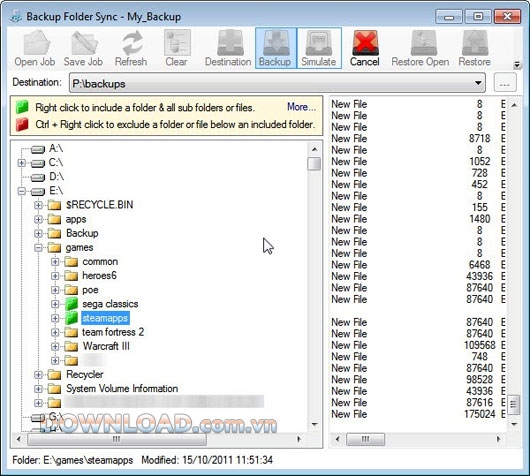Expand the Recycler folder node
This screenshot has width=530, height=476.
(38, 375)
